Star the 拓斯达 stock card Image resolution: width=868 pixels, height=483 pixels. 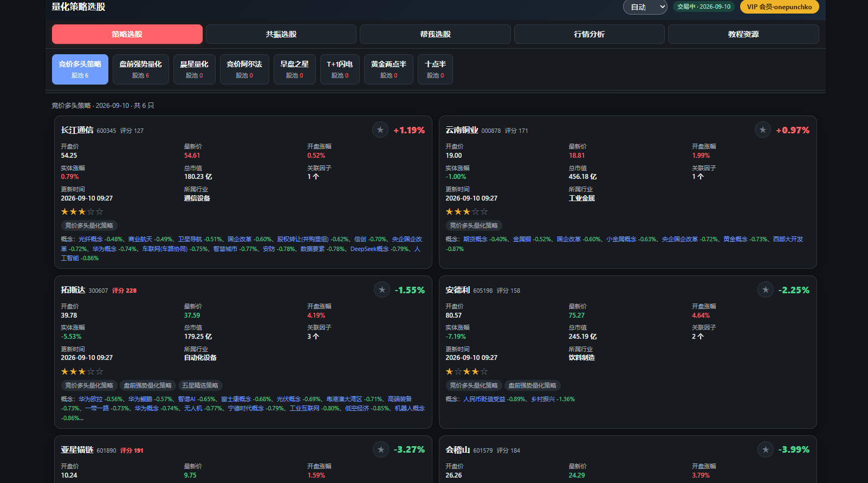pyautogui.click(x=382, y=290)
